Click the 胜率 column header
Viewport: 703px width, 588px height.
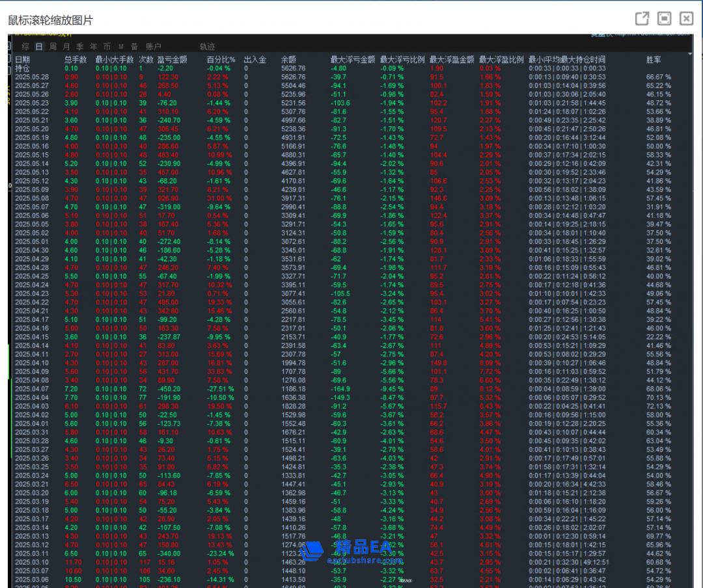[654, 60]
